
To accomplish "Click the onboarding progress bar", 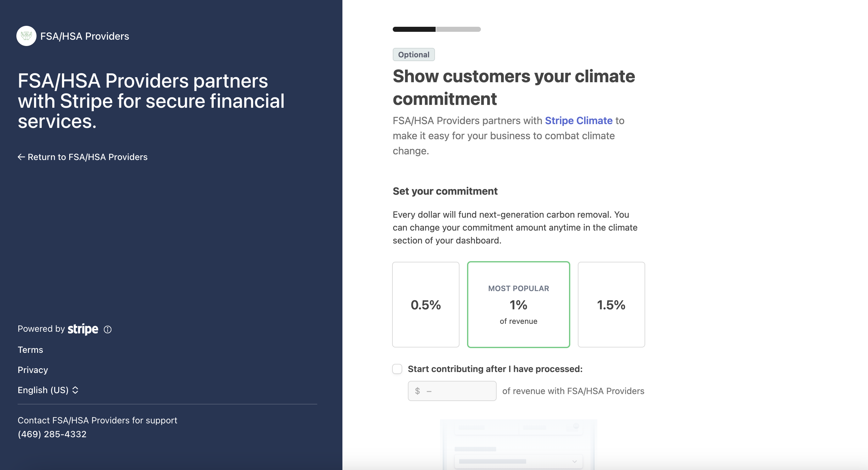I will click(x=437, y=29).
